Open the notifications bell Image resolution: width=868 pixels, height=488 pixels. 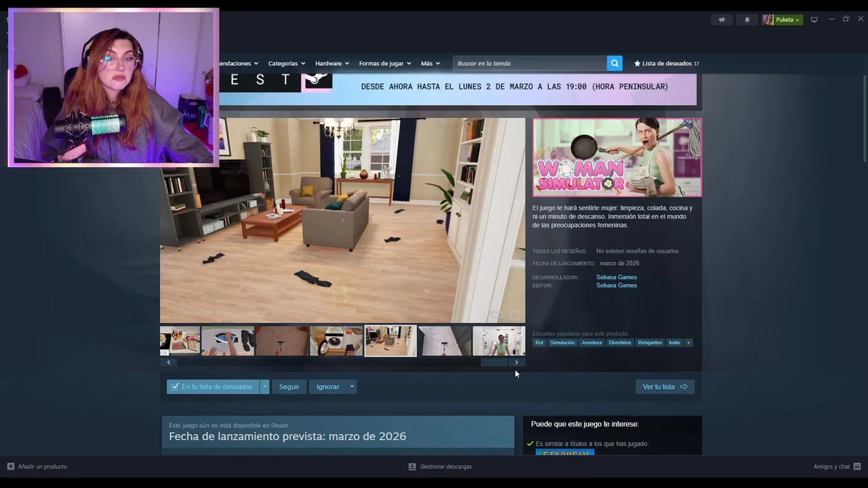point(747,20)
